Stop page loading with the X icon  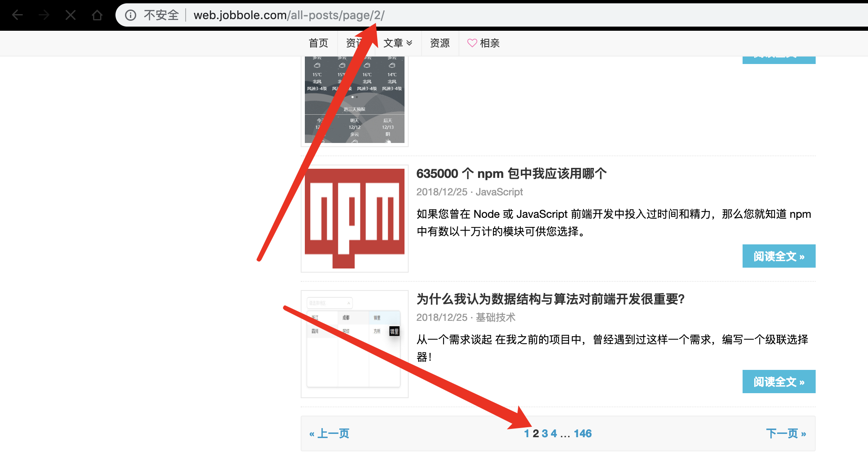[x=71, y=15]
